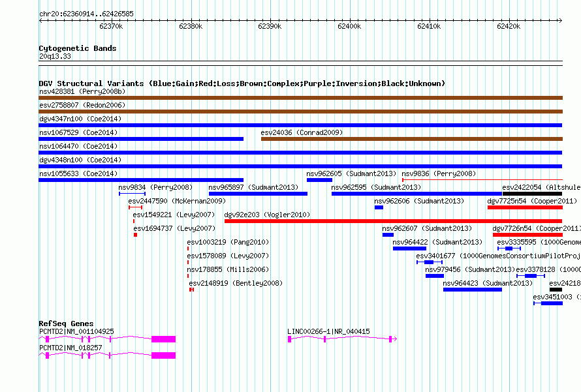The width and height of the screenshot is (581, 392).
Task: Click esv3335595 variant label
Action: [x=539, y=242]
